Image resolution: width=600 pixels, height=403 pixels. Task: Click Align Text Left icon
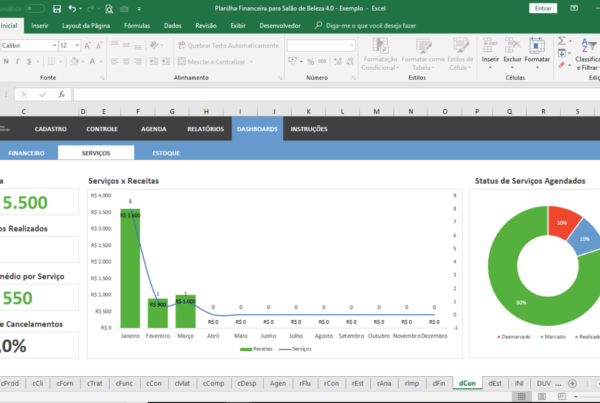pyautogui.click(x=114, y=61)
